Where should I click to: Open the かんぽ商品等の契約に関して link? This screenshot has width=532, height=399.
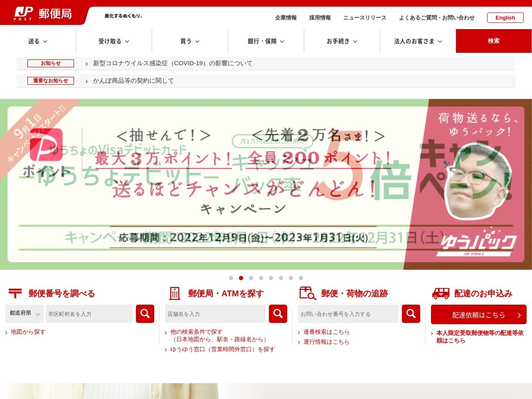[x=133, y=81]
